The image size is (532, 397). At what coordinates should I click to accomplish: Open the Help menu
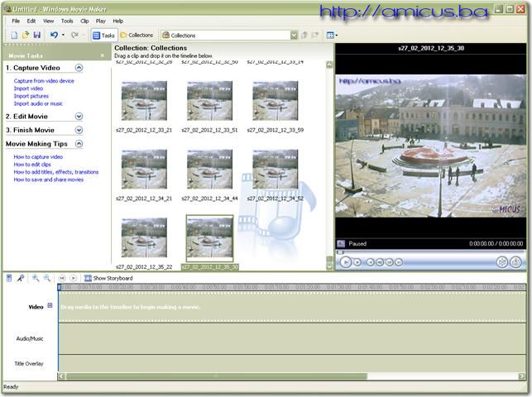point(117,21)
